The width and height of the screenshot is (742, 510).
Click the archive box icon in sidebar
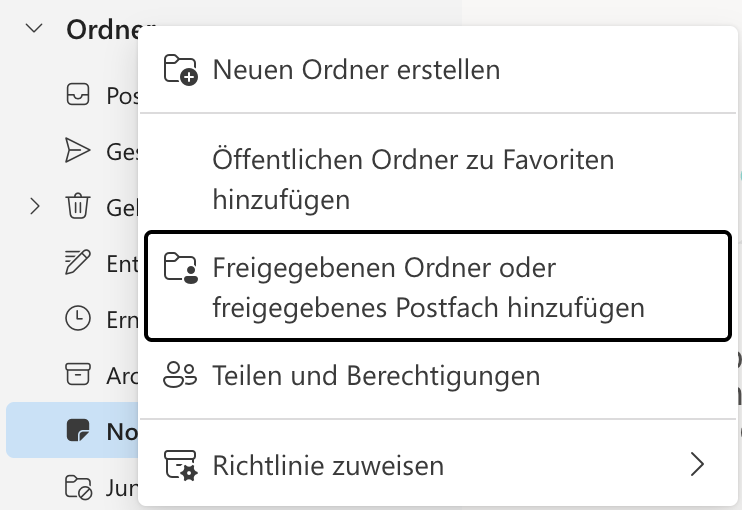pos(78,374)
